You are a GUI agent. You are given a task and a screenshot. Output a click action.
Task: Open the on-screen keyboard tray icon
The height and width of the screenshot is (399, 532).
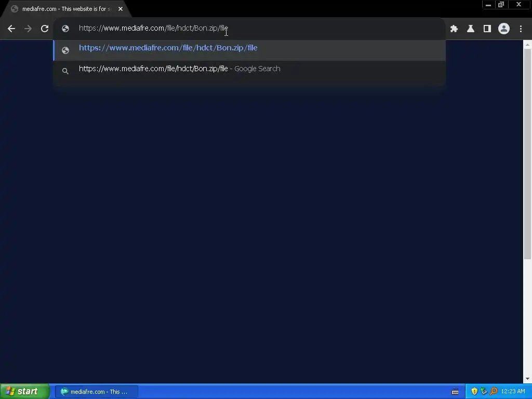click(x=455, y=392)
